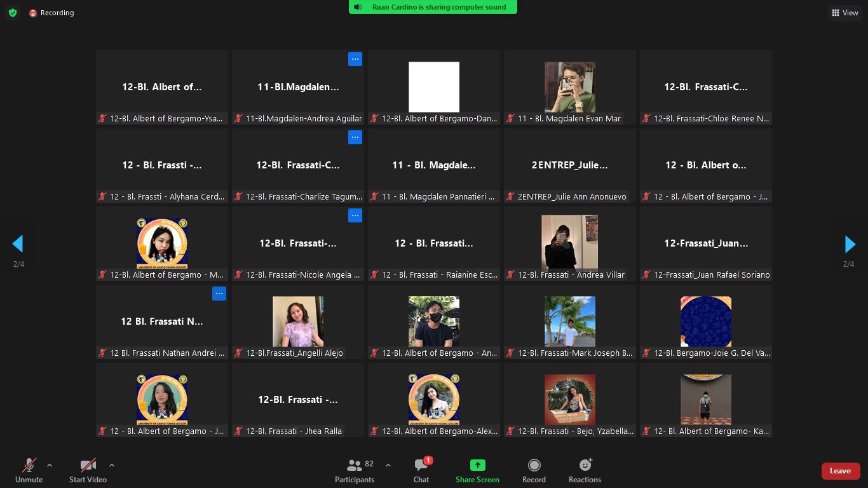Open the Reactions menu
The width and height of the screenshot is (868, 488).
(x=585, y=471)
